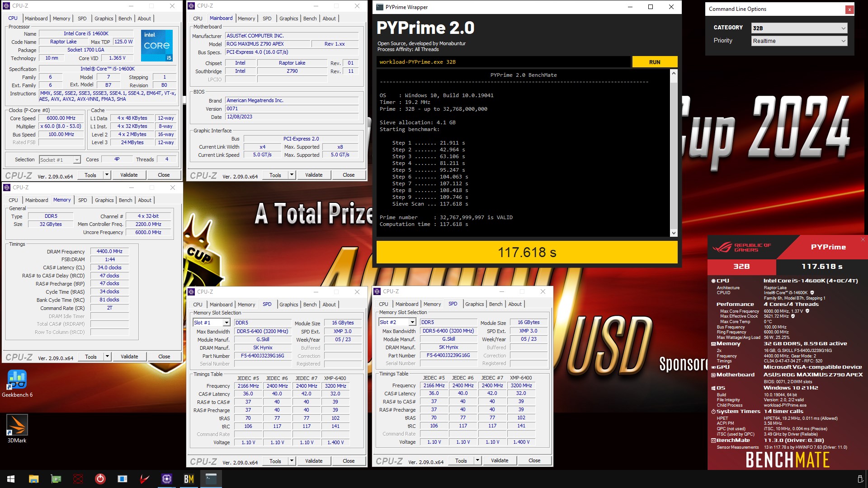Open the Mainboard tab in the Slot #2 SPD window
The image size is (868, 488).
click(x=407, y=304)
